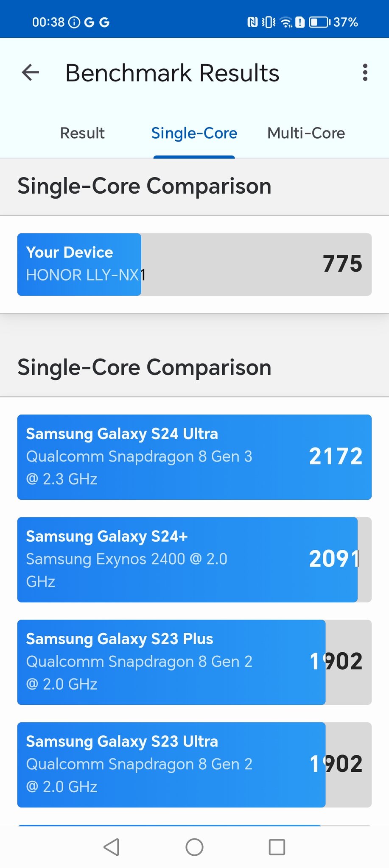This screenshot has height=868, width=389.
Task: Tap the Android back navigation triangle
Action: [111, 847]
